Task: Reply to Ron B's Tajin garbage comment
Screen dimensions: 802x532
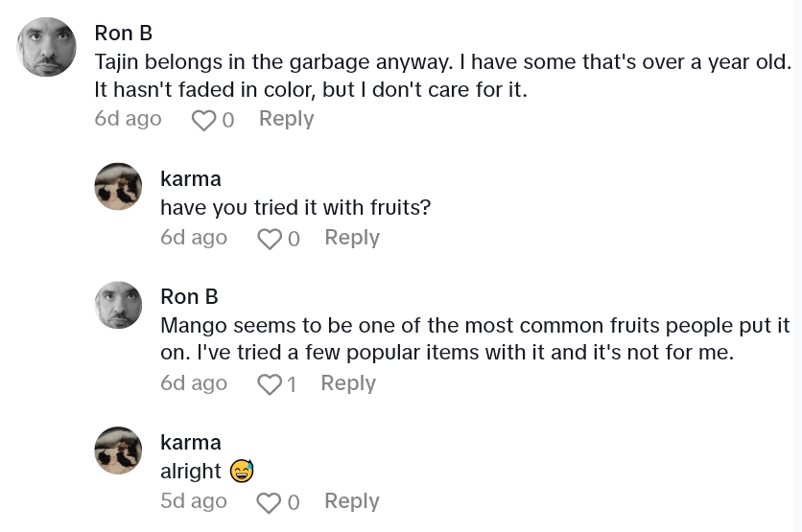Action: pyautogui.click(x=286, y=119)
